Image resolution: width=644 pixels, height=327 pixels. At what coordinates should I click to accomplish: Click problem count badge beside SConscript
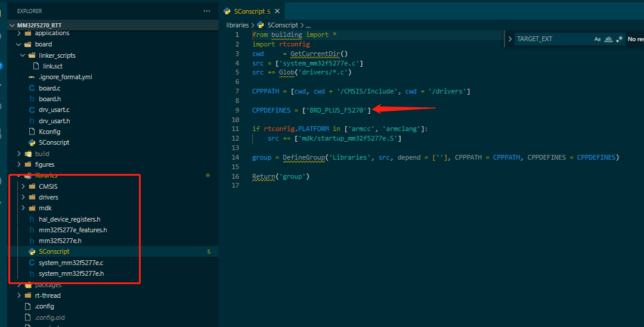coord(209,251)
